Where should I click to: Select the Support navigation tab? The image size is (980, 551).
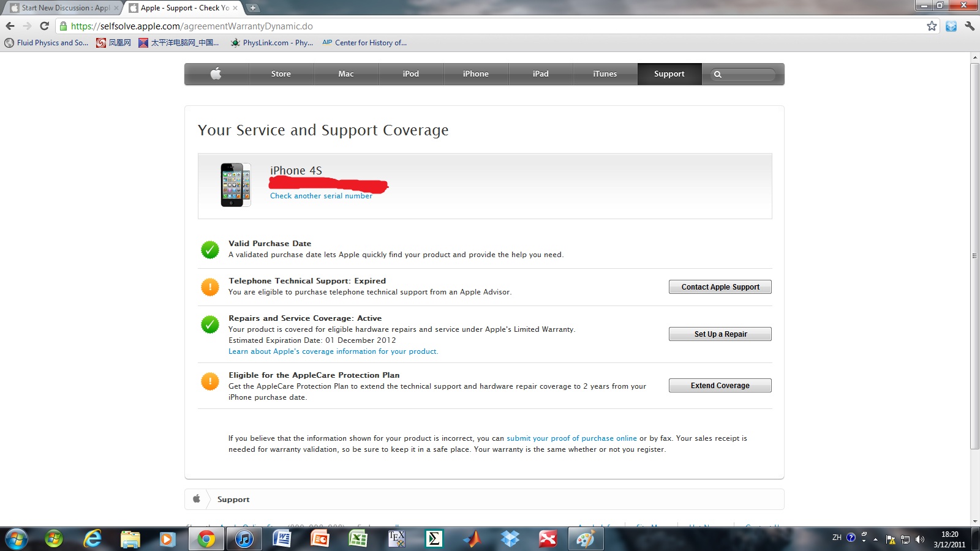coord(669,74)
